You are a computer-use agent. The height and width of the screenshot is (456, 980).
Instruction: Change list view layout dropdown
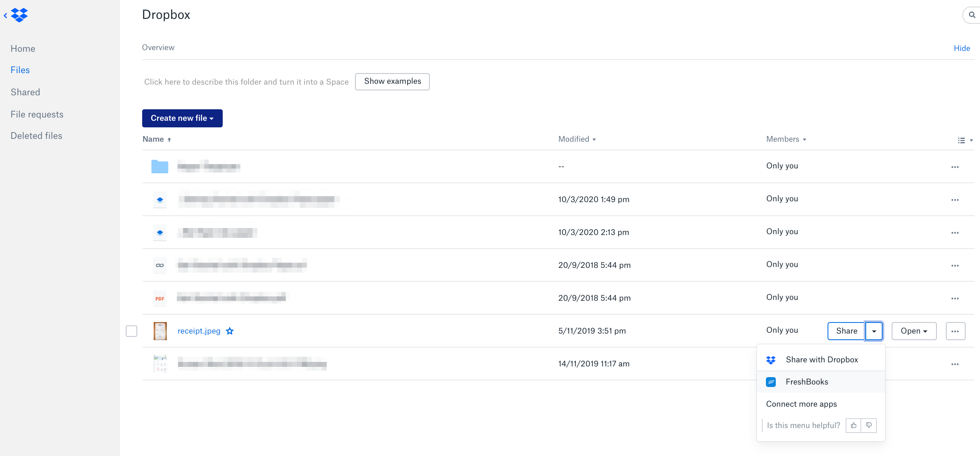point(965,140)
